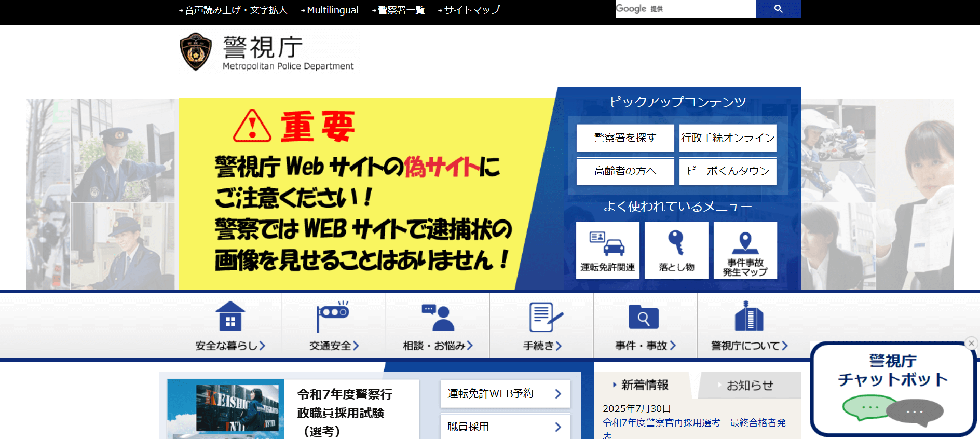The height and width of the screenshot is (439, 980).
Task: Open 落とし物 key icon tile
Action: (x=676, y=251)
